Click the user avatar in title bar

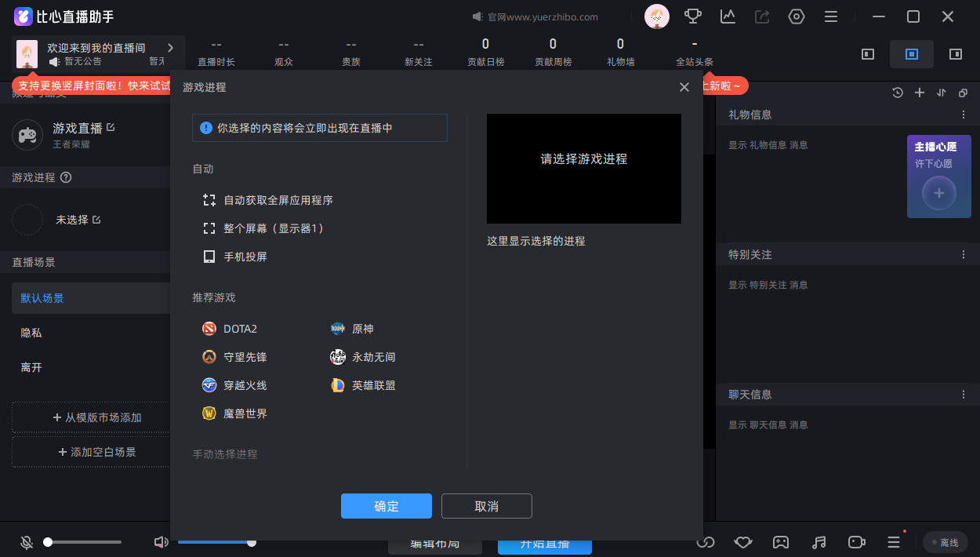click(x=657, y=16)
